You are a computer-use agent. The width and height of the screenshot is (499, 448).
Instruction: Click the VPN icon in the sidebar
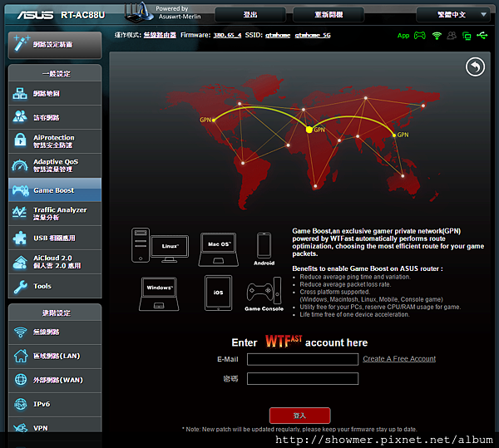[21, 428]
